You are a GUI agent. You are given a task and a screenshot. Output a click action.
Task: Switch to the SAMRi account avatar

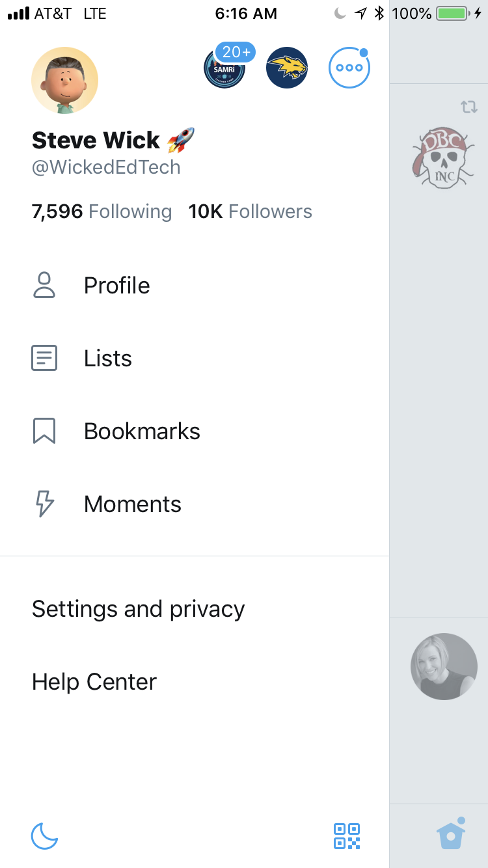pyautogui.click(x=224, y=68)
